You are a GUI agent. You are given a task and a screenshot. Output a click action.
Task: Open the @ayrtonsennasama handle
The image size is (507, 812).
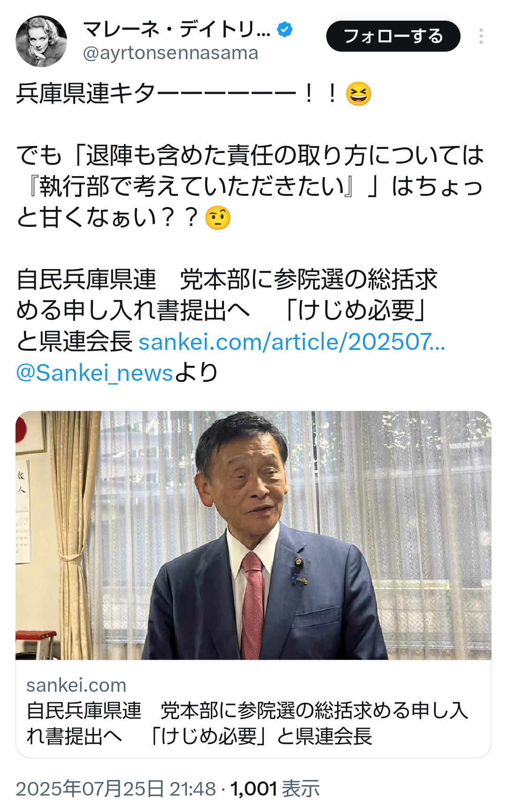pyautogui.click(x=170, y=53)
